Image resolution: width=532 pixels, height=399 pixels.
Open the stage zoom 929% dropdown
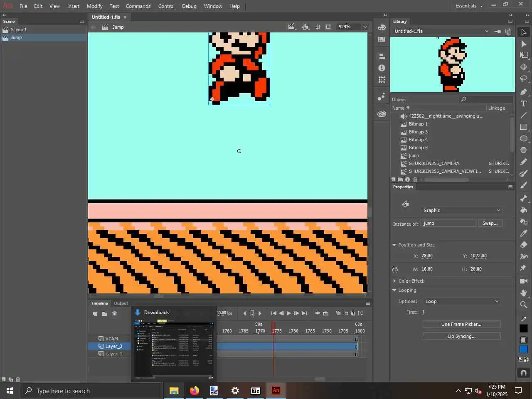(x=365, y=27)
